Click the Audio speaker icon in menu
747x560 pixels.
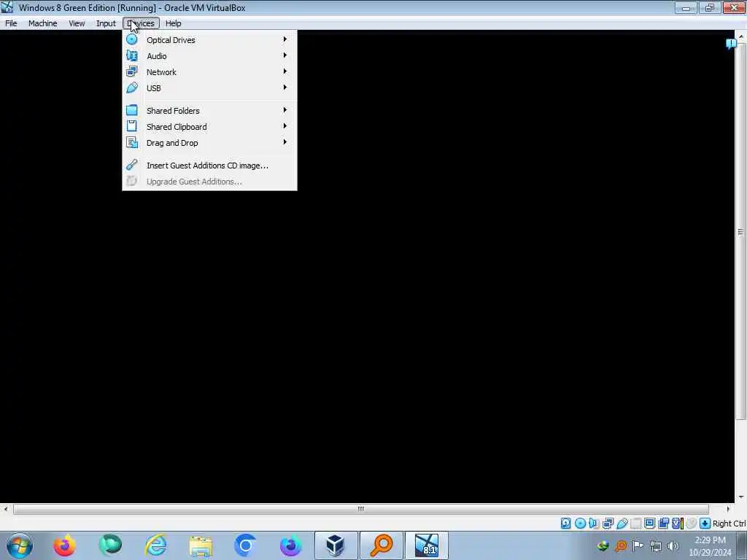132,56
